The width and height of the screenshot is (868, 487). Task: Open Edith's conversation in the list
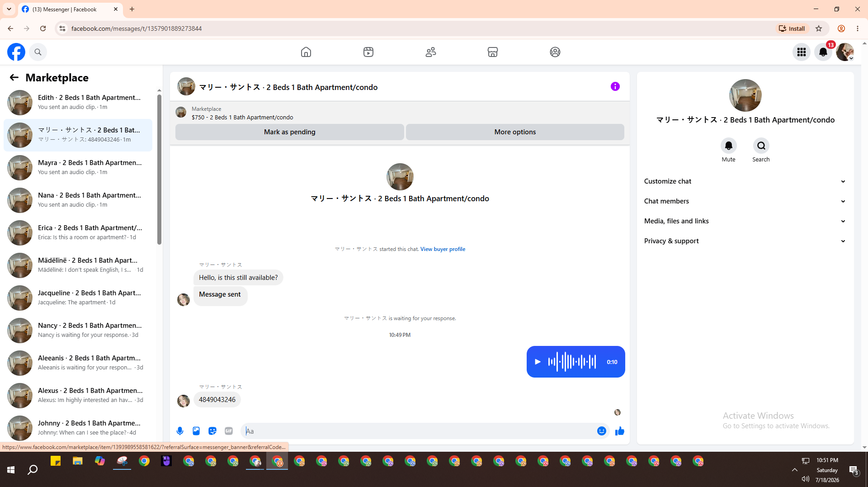[78, 102]
